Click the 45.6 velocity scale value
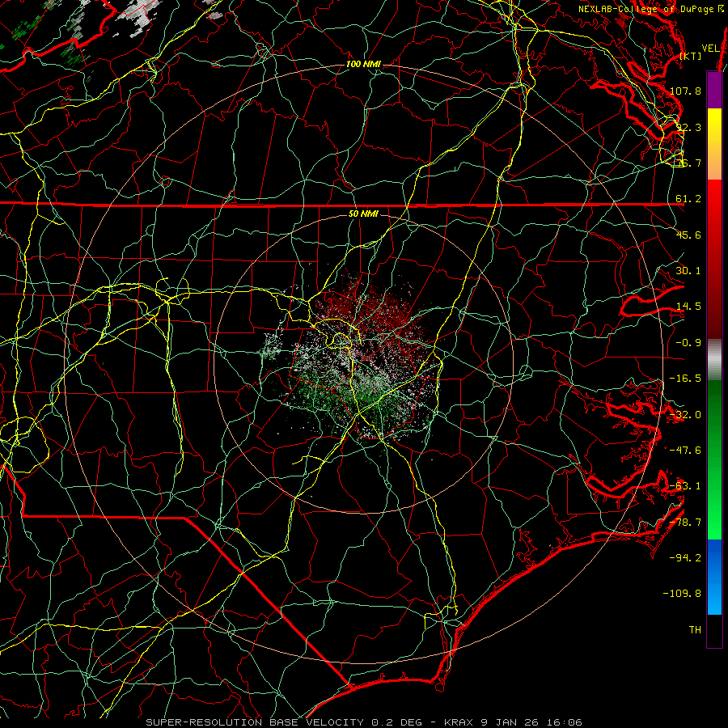The width and height of the screenshot is (728, 728). coord(688,235)
